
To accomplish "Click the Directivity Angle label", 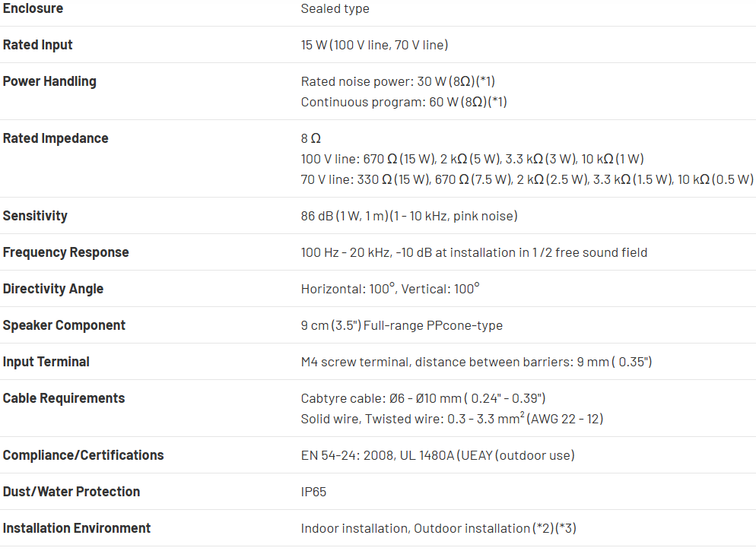I will pyautogui.click(x=53, y=289).
